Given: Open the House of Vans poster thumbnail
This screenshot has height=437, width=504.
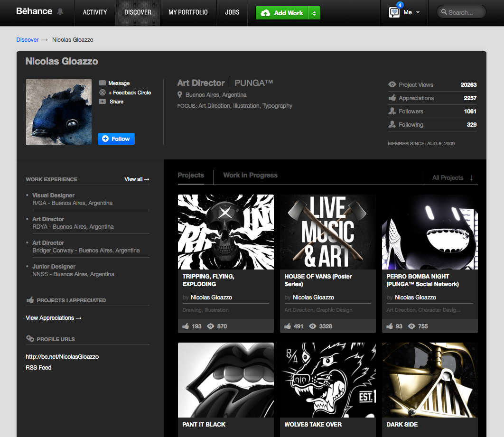Looking at the screenshot, I should coord(328,232).
